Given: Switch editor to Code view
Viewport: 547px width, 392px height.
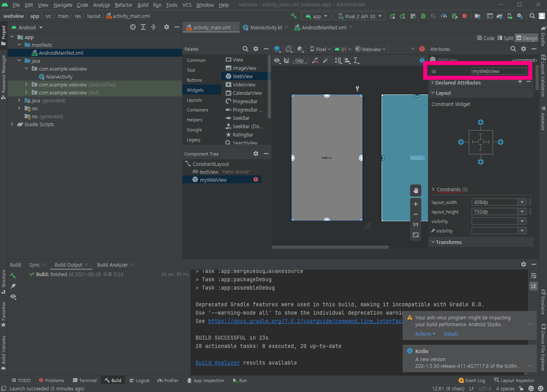Looking at the screenshot, I should point(486,38).
